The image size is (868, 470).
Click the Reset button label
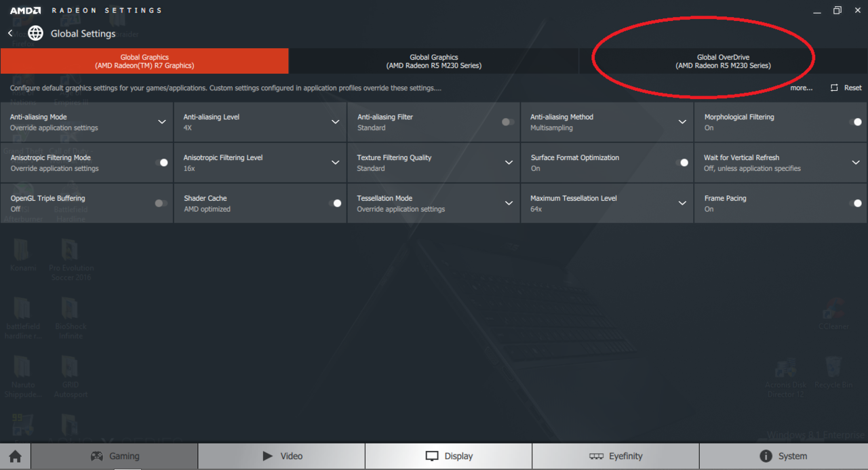pos(853,87)
